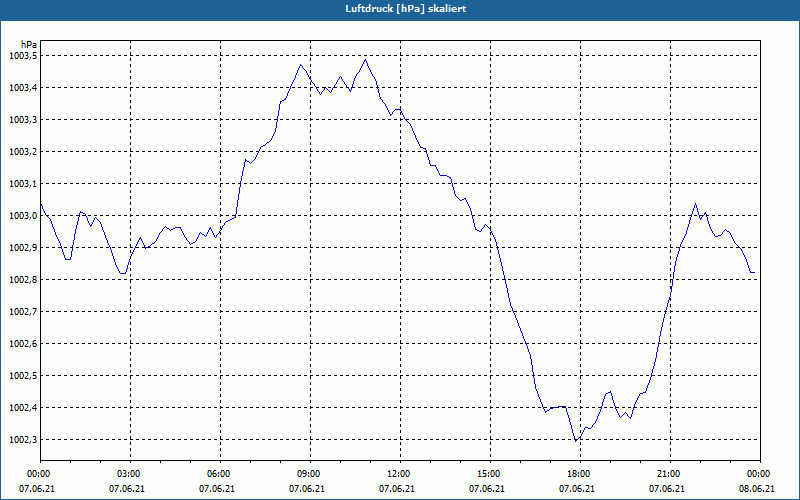
Task: Click the 1002,8 axis value
Action: pyautogui.click(x=23, y=280)
